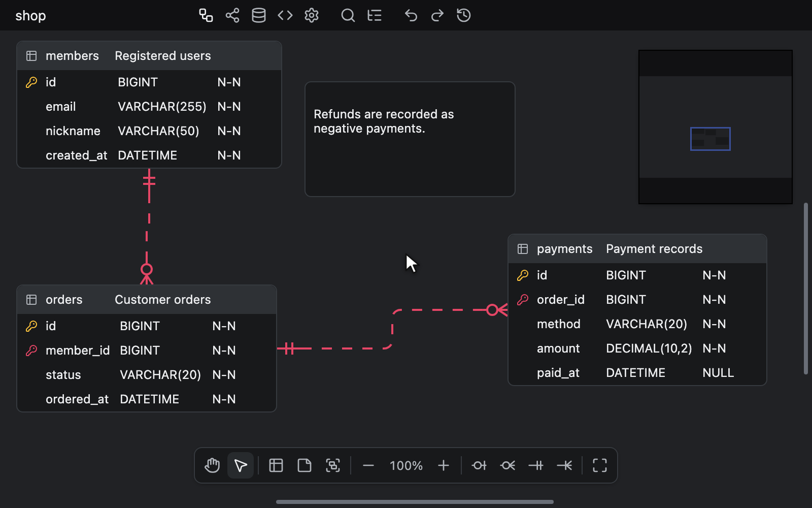
Task: Redo the last undone action
Action: pos(437,15)
